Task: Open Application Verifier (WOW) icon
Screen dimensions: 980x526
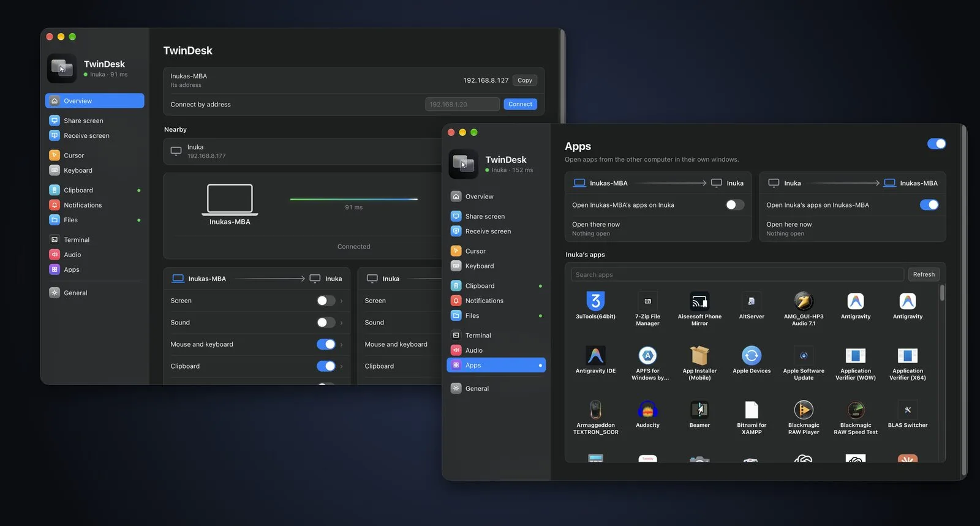Action: (x=856, y=356)
